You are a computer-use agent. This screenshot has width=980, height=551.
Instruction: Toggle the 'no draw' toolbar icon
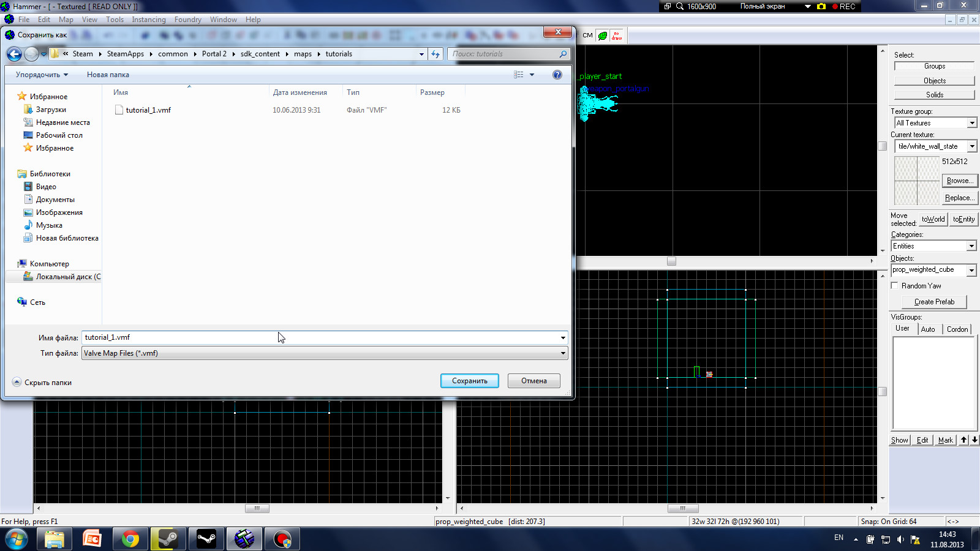(617, 36)
